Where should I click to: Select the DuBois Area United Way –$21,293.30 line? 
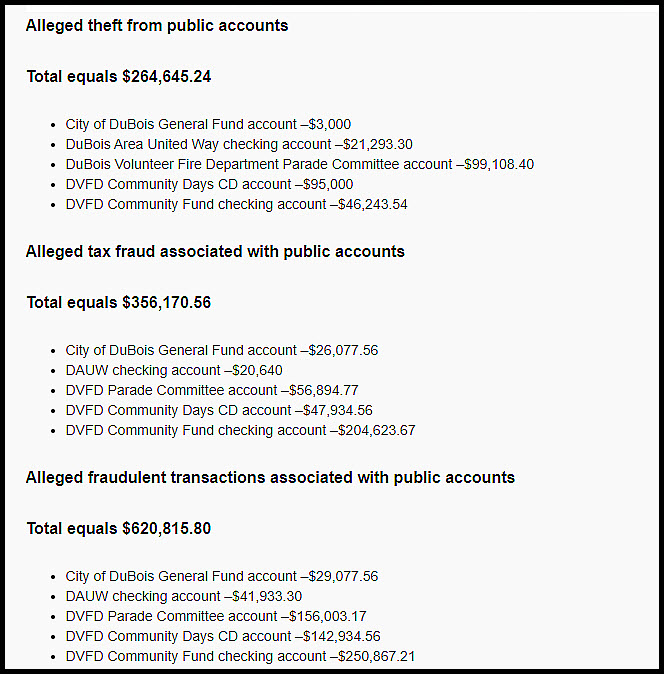239,145
